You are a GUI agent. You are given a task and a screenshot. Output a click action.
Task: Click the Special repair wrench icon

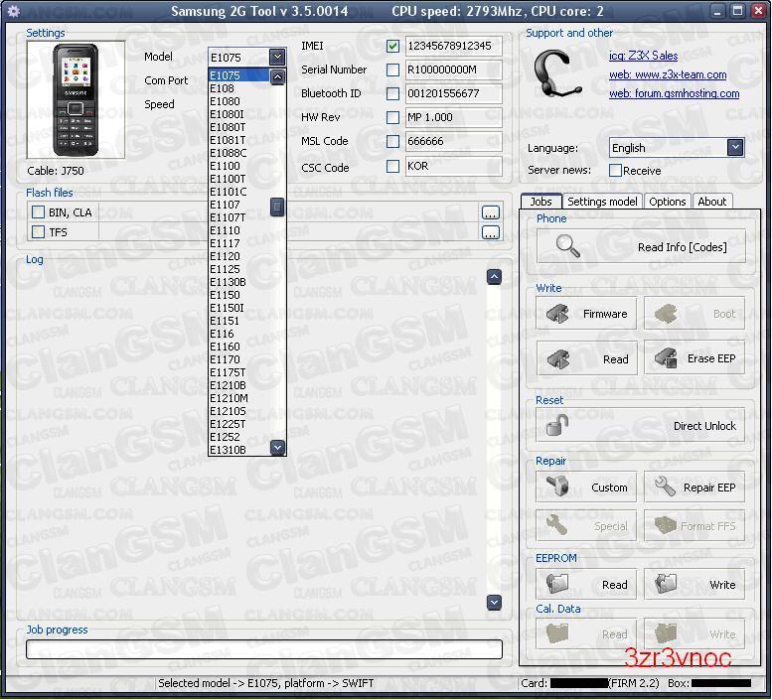(556, 525)
